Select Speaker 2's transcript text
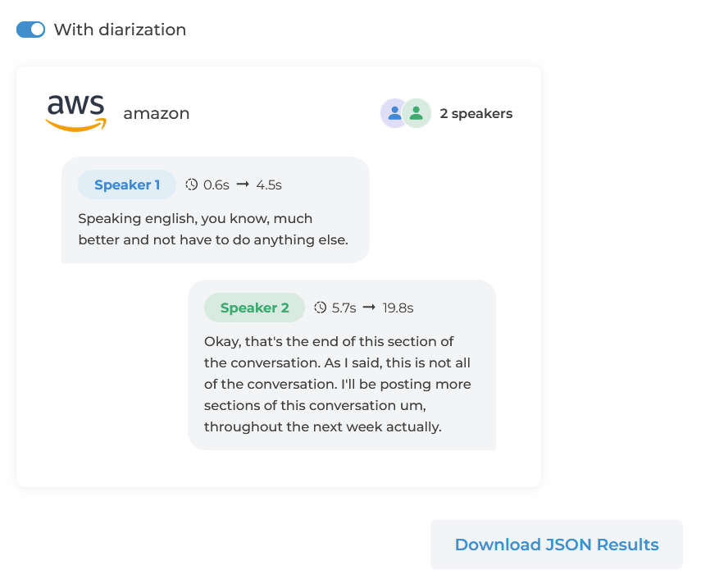 tap(336, 384)
